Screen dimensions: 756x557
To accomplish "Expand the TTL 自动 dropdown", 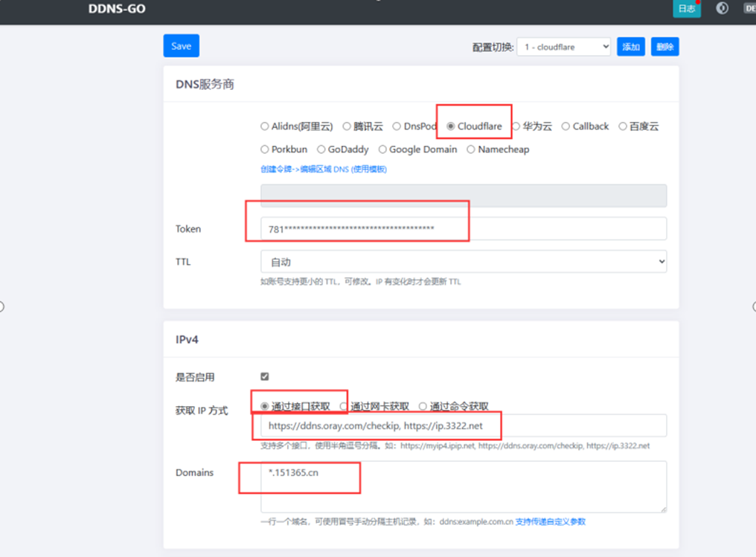I will [x=463, y=262].
